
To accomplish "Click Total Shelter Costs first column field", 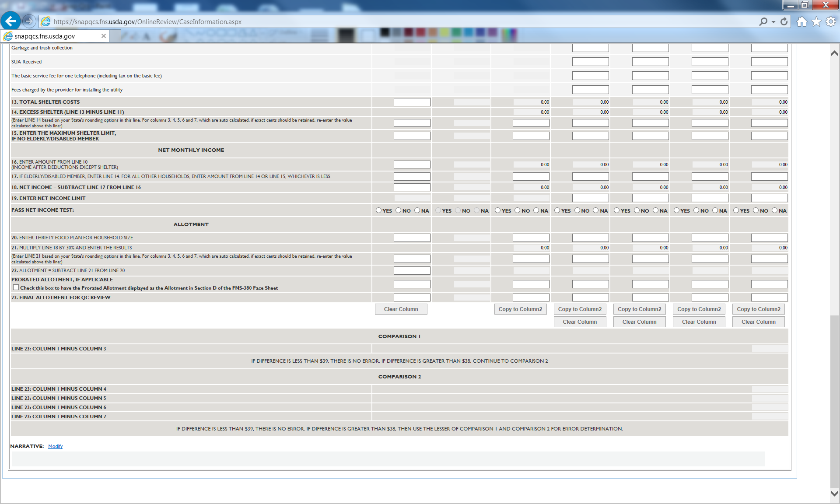I will tap(412, 102).
